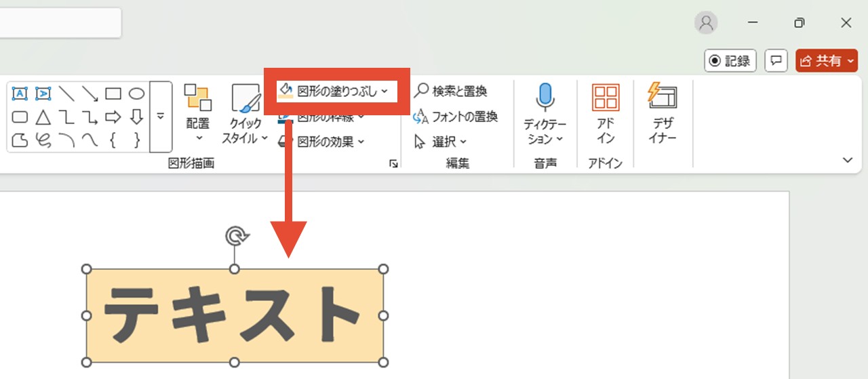Image resolution: width=868 pixels, height=379 pixels.
Task: Click the 図形描画 group label
Action: click(191, 163)
